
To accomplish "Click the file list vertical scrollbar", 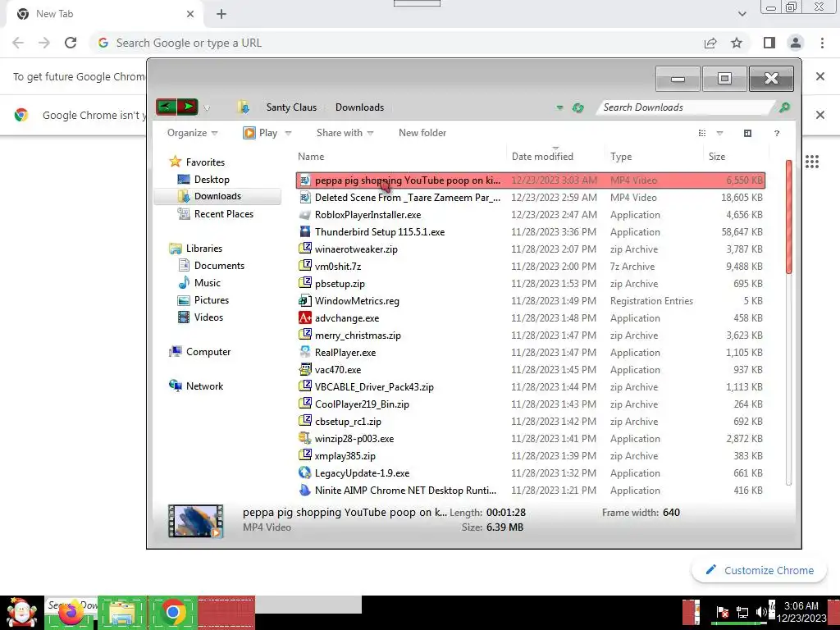I will click(788, 217).
